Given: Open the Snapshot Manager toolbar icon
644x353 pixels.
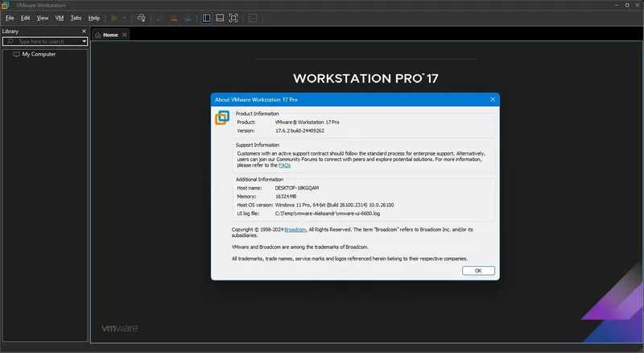Looking at the screenshot, I should coord(188,18).
